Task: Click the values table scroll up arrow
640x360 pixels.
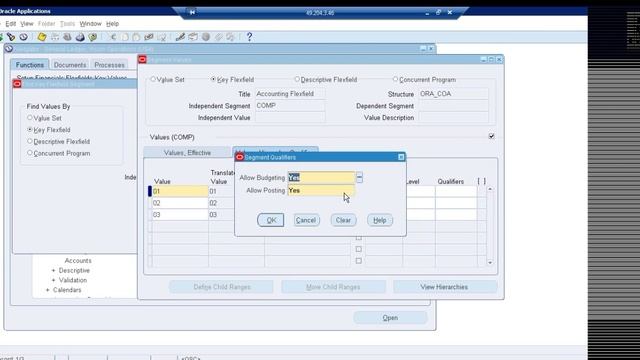Action: pos(490,189)
